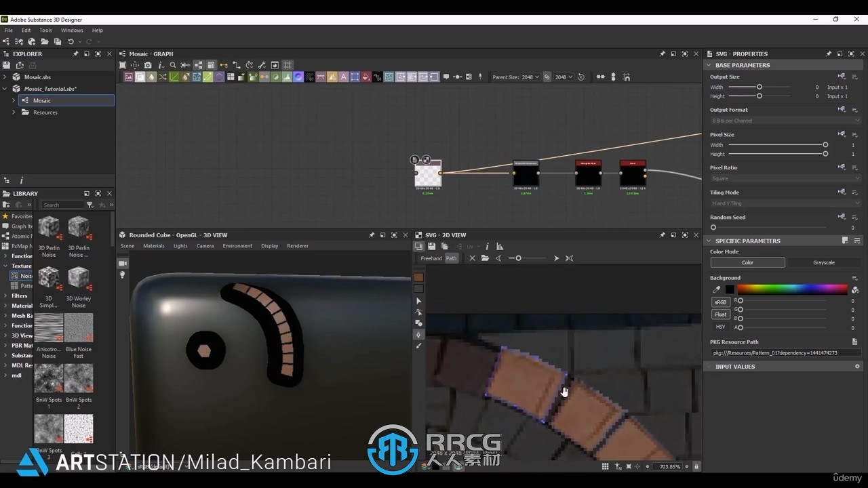Toggle the zoom lock icon in 2D view
The height and width of the screenshot is (488, 868).
[x=696, y=466]
